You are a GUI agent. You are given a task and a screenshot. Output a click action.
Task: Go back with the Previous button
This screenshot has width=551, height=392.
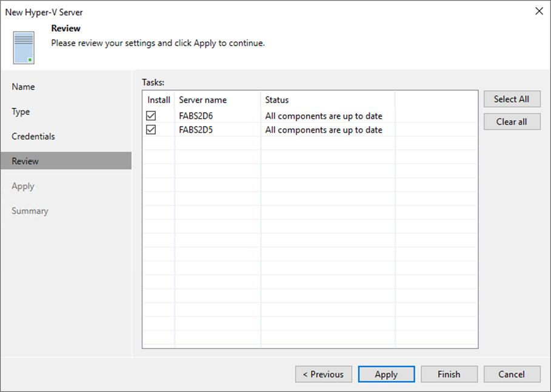coord(323,374)
